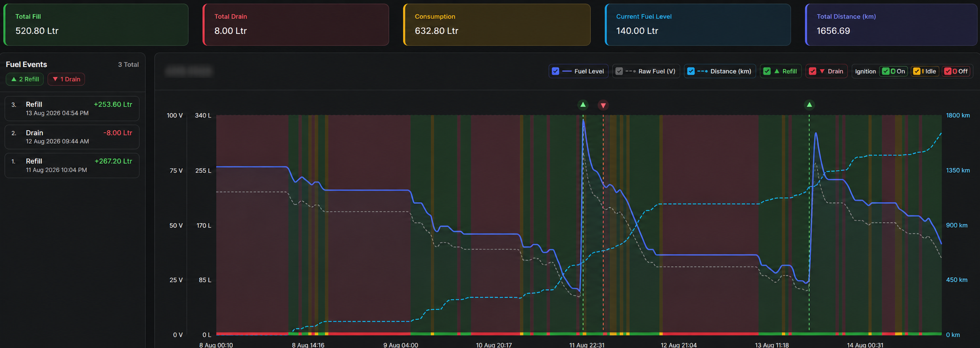Click the '255 L' axis label
Viewport: 980px width, 348px height.
pyautogui.click(x=203, y=171)
